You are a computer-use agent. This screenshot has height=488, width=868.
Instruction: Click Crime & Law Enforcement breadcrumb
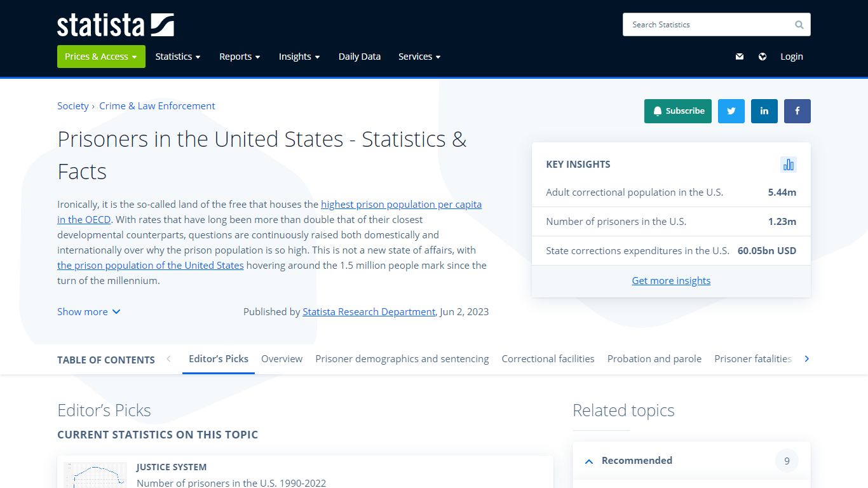[157, 106]
